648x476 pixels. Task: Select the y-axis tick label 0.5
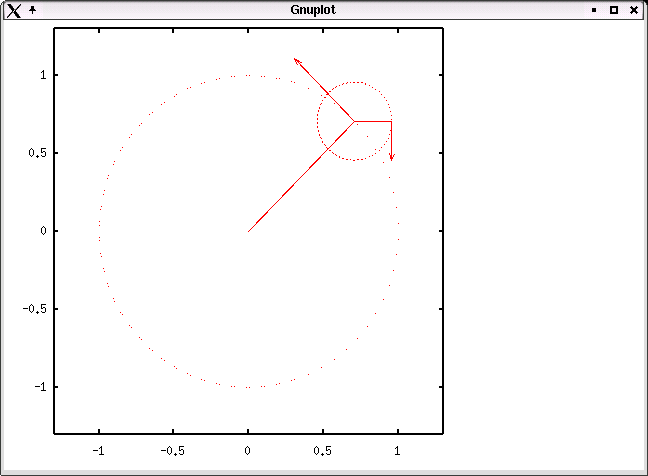point(37,153)
